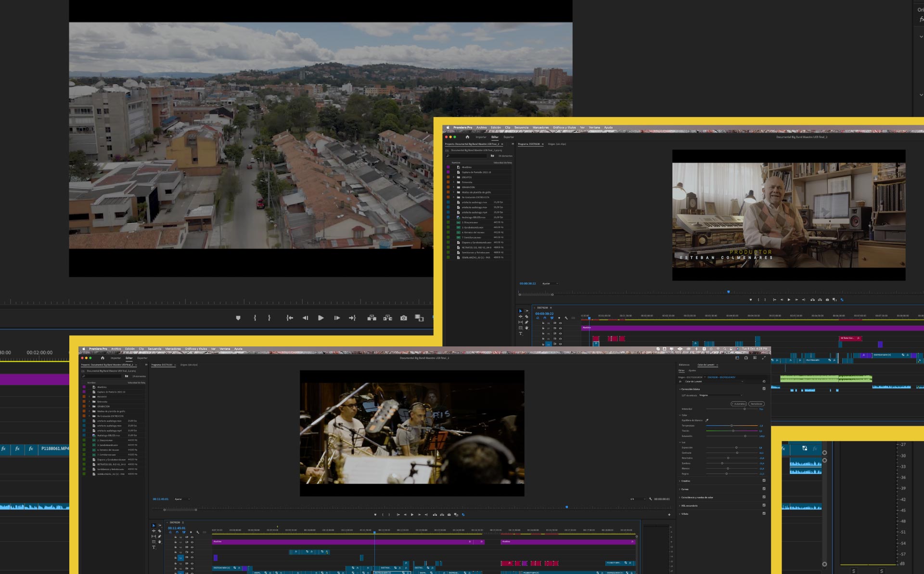
Task: Open the Ajustes tab in Lumetri panel
Action: click(692, 370)
